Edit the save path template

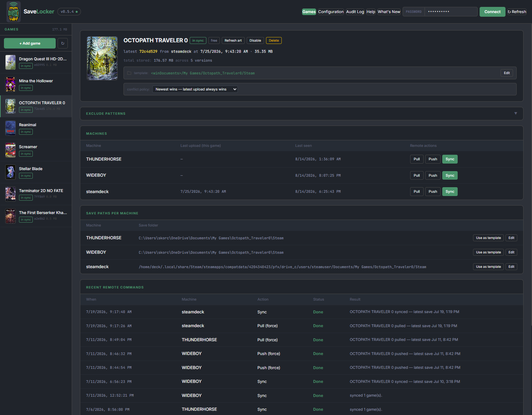pyautogui.click(x=506, y=73)
